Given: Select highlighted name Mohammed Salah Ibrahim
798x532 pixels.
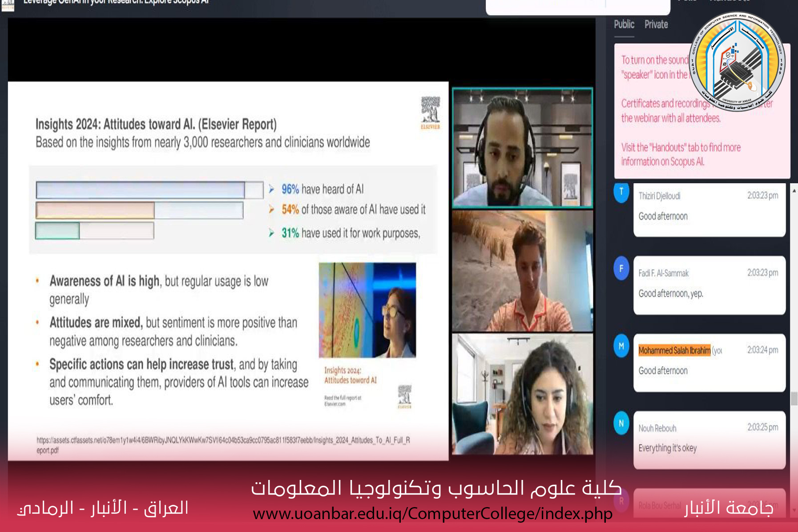Looking at the screenshot, I should point(674,351).
